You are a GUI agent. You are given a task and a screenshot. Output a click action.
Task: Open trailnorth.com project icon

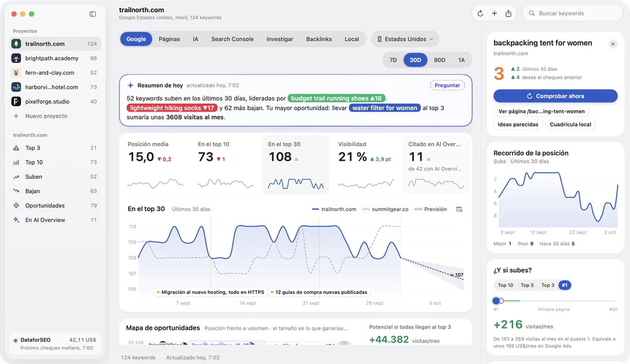(x=16, y=44)
